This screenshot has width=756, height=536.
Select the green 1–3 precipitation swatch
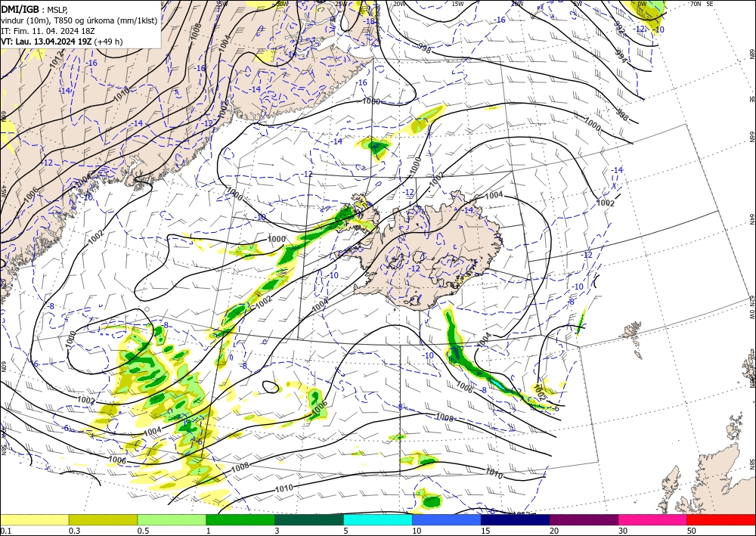tap(240, 519)
